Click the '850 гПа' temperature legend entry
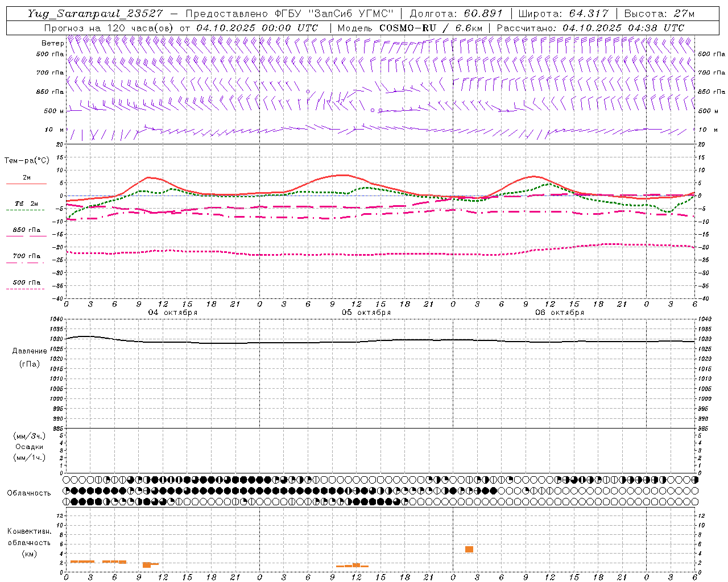Screen dimensions: 728x582 [27, 230]
